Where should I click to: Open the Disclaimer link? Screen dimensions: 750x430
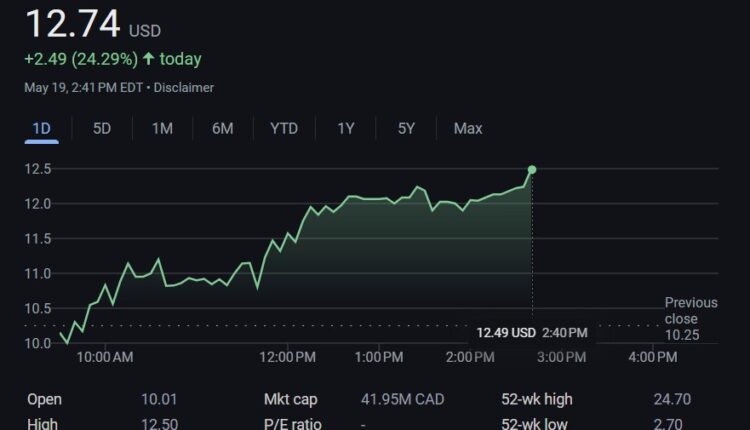184,87
